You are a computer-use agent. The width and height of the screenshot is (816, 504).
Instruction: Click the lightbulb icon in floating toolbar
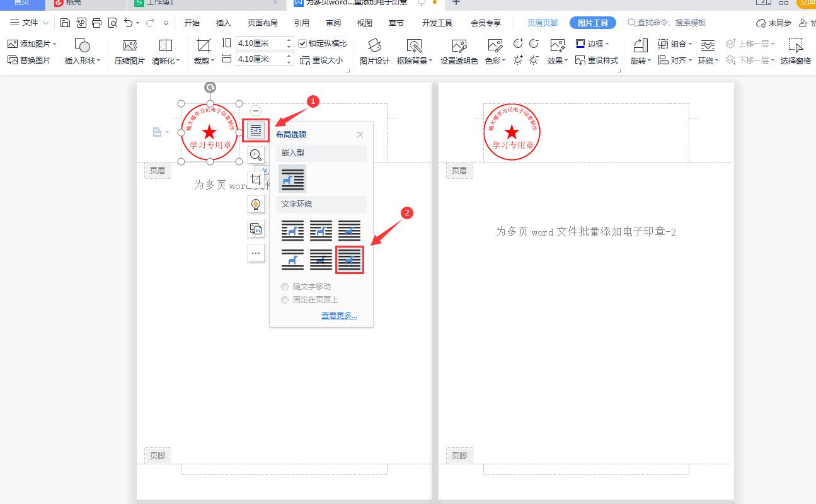pos(256,204)
